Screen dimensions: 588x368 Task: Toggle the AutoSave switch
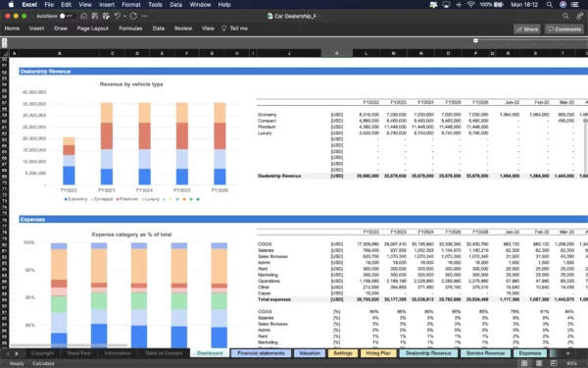click(67, 16)
